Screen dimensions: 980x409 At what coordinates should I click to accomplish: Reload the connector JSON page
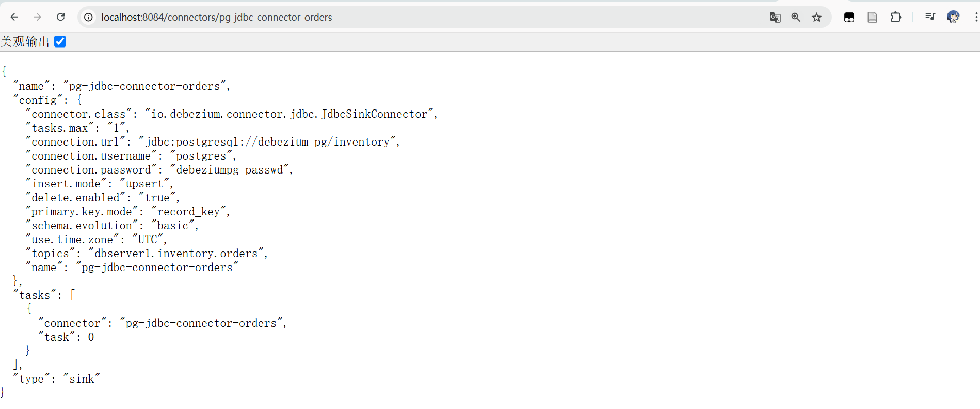[x=60, y=17]
